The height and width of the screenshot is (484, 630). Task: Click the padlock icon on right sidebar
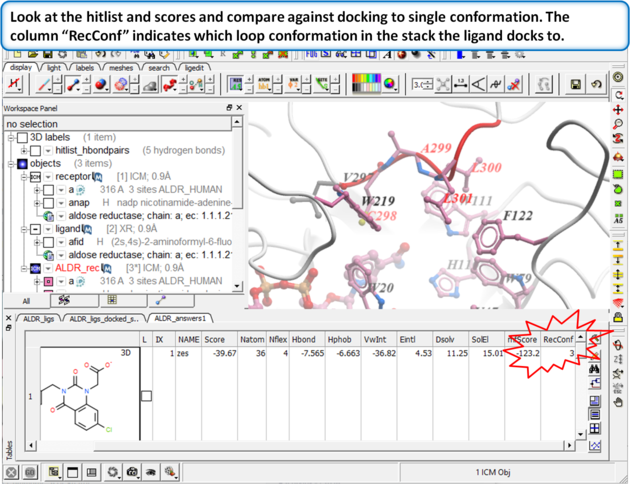coord(619,318)
